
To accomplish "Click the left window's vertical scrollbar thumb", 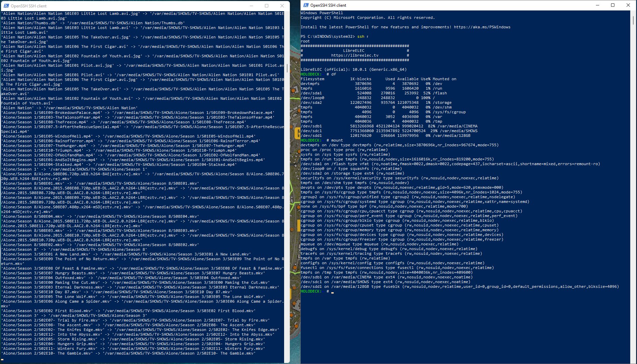I will [x=287, y=68].
